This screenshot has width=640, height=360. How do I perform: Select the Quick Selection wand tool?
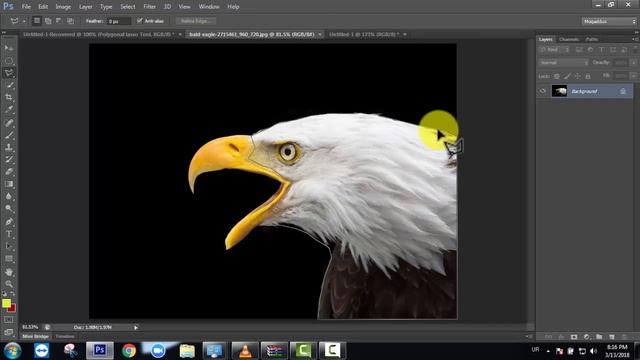pos(9,85)
